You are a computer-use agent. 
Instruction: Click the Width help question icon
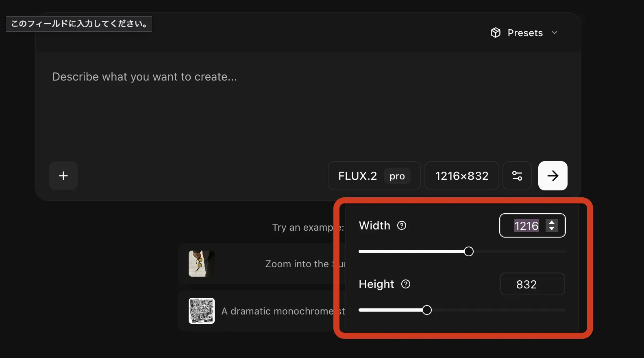(x=402, y=225)
